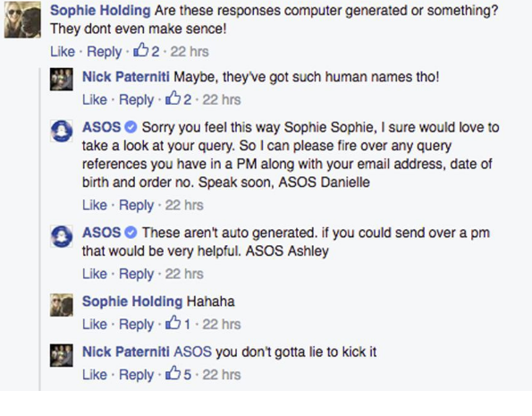The width and height of the screenshot is (532, 416).
Task: Open Sophie Holding's large profile picture
Action: 22,20
